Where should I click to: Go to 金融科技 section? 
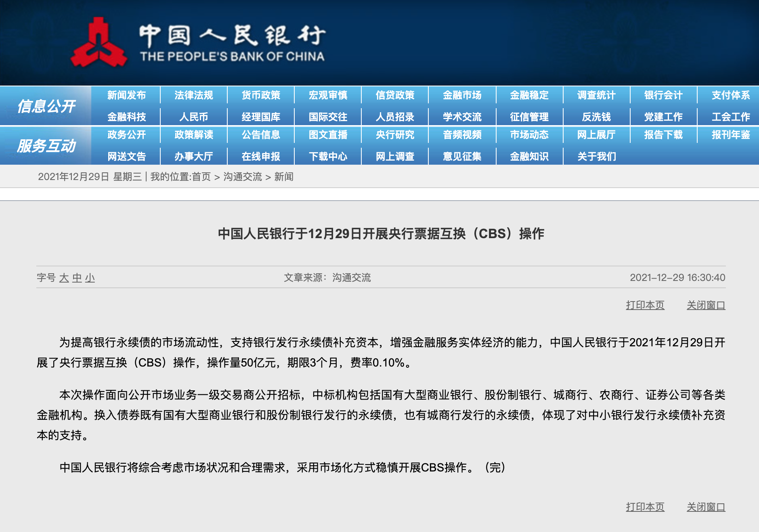tap(126, 117)
